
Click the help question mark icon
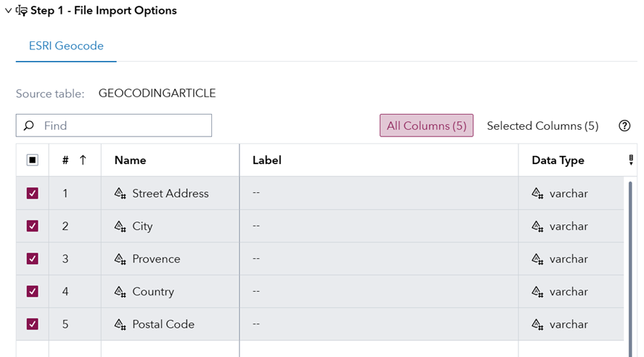(624, 126)
